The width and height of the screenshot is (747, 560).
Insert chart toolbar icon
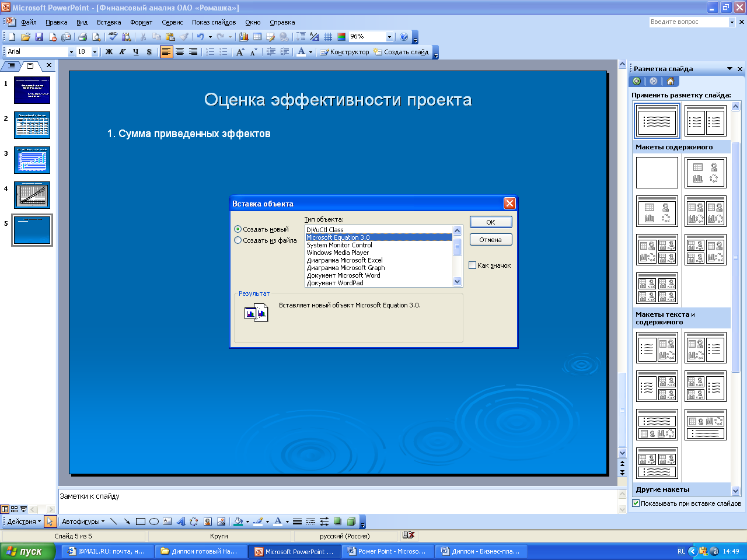click(244, 37)
